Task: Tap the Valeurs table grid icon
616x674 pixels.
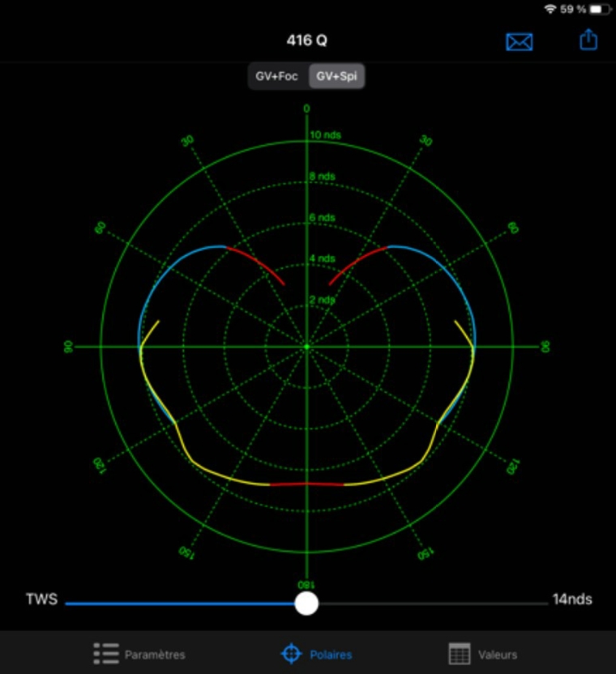Action: click(460, 654)
